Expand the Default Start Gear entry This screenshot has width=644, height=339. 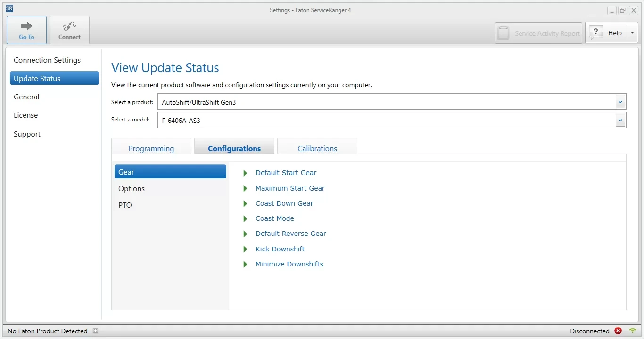(245, 173)
